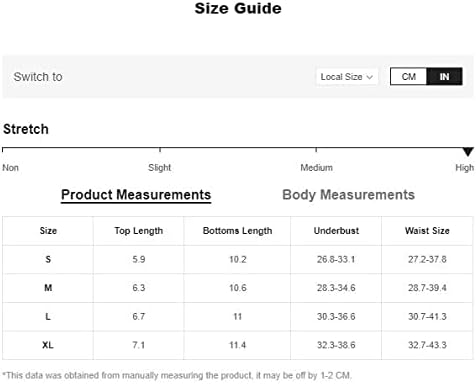Click the Top Length column header
The height and width of the screenshot is (384, 476).
pyautogui.click(x=139, y=231)
